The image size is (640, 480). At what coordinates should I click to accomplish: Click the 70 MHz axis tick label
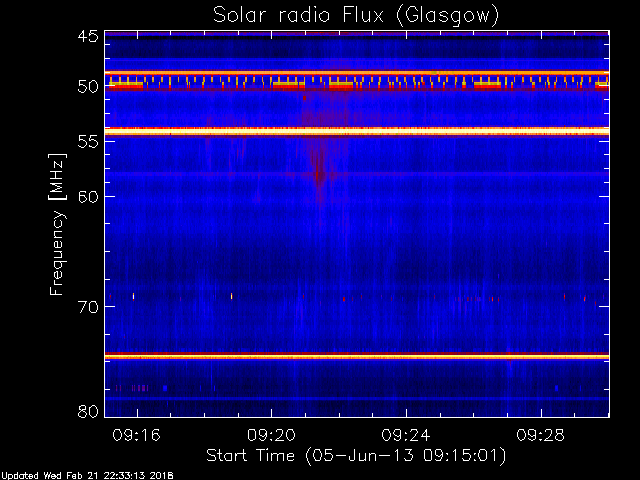88,307
